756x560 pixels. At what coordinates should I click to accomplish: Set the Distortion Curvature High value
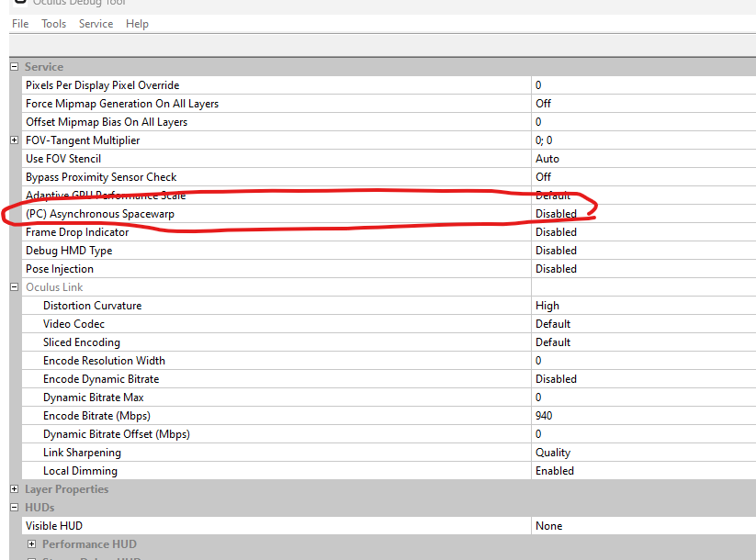(x=644, y=306)
